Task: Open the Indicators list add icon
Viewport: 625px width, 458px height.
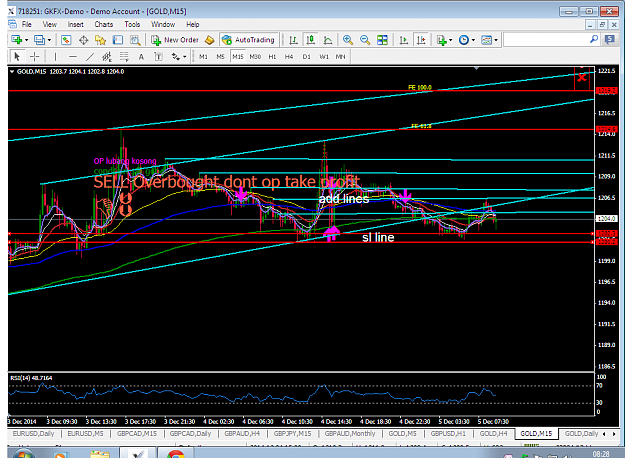Action: tap(441, 40)
